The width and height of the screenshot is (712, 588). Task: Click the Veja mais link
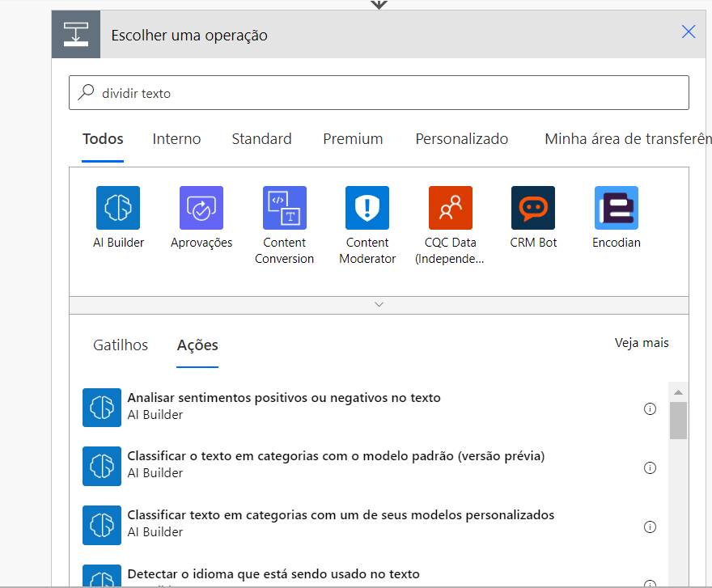(x=642, y=343)
